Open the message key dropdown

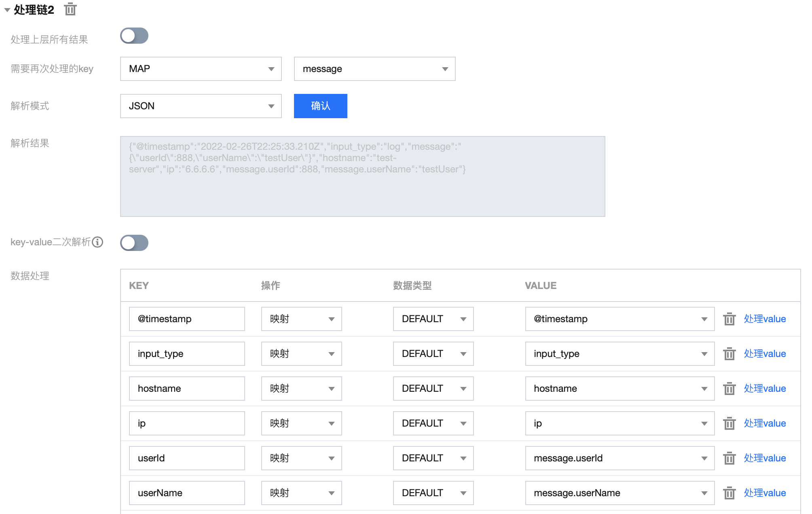[x=374, y=69]
